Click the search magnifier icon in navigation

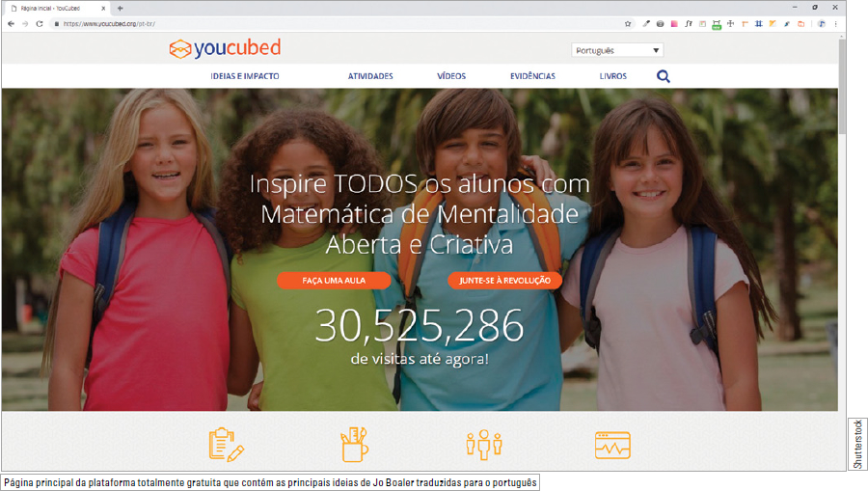(664, 76)
